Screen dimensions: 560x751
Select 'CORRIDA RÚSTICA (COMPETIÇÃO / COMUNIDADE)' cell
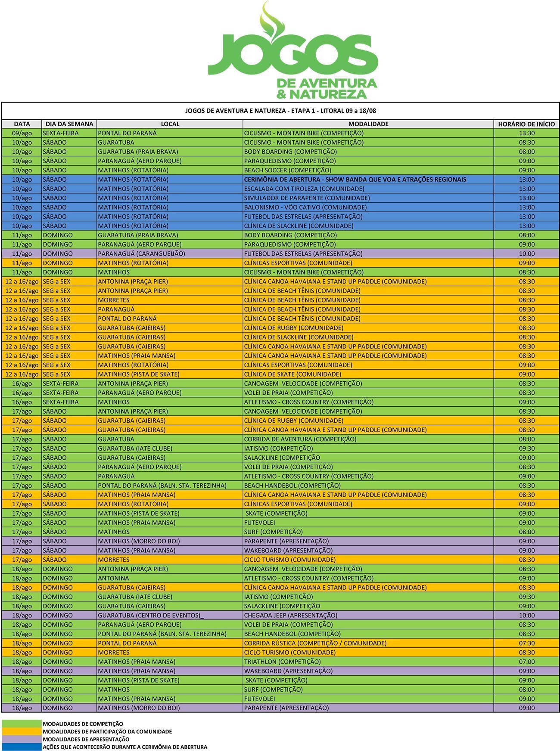point(368,643)
